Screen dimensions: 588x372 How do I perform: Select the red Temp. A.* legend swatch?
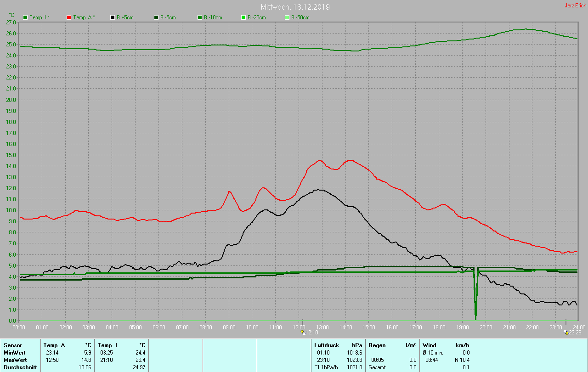pos(69,17)
